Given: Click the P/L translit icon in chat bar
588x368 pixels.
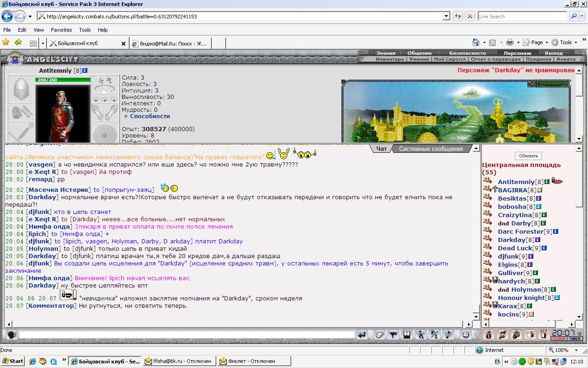Looking at the screenshot, I should pyautogui.click(x=434, y=335).
